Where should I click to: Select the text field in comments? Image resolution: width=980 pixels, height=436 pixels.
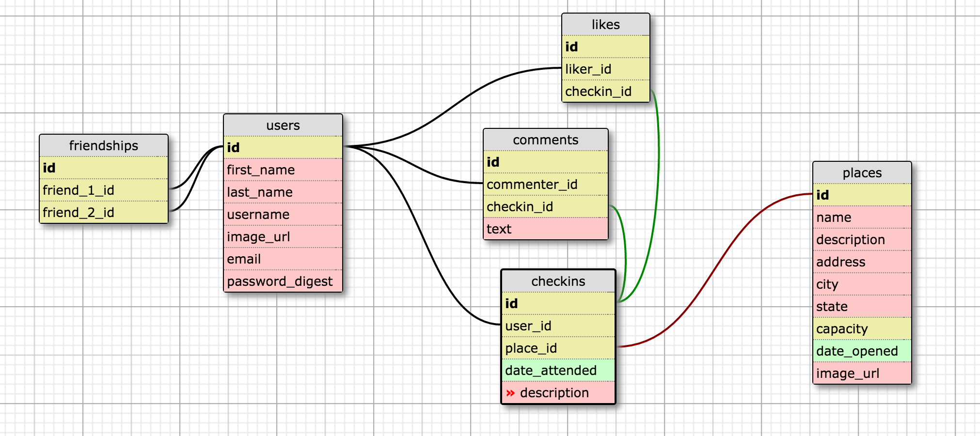(x=546, y=229)
